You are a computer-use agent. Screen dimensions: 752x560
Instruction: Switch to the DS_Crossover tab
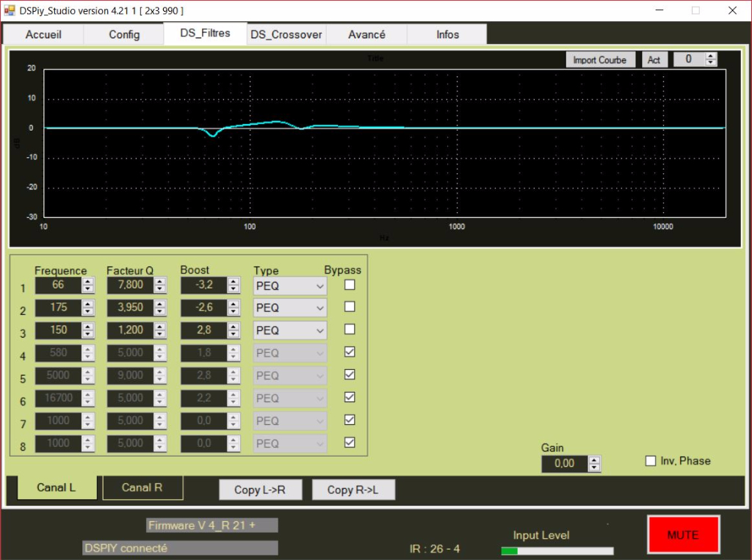(286, 34)
